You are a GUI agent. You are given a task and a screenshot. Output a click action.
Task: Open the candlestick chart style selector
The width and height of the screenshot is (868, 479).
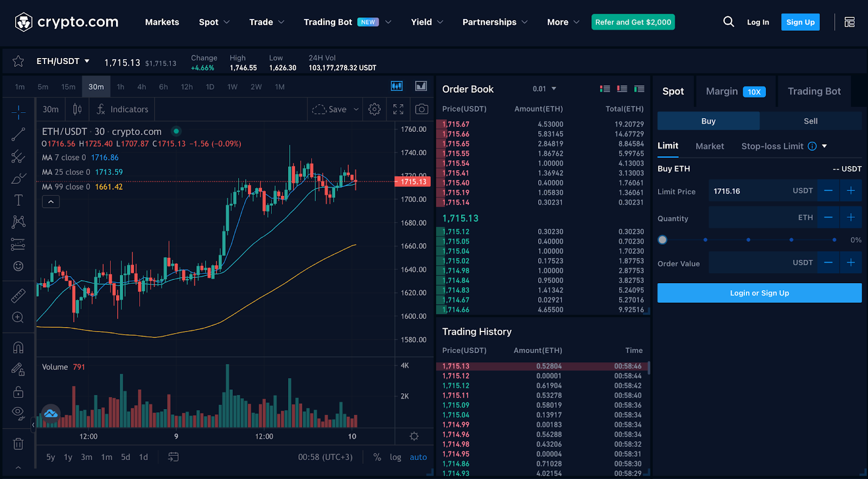click(x=77, y=110)
